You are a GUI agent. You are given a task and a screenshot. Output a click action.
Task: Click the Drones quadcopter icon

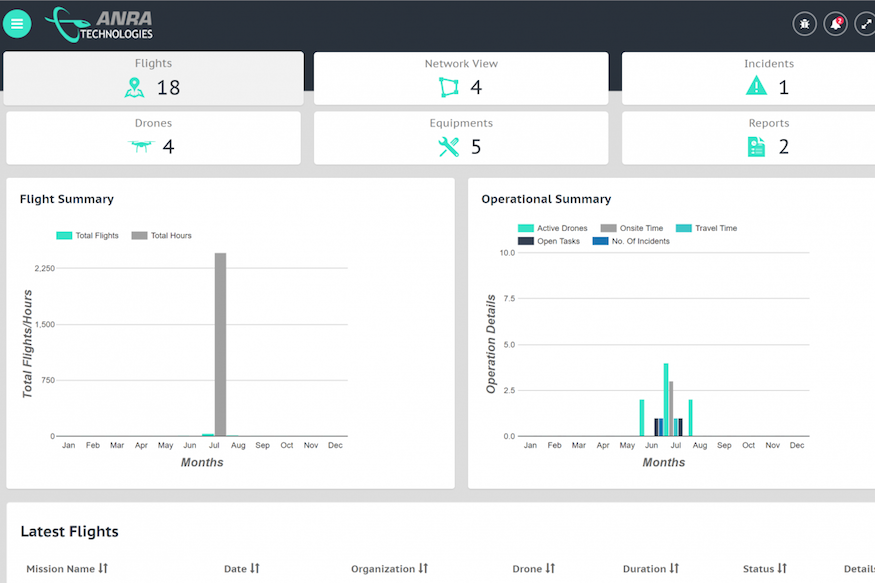pyautogui.click(x=140, y=147)
